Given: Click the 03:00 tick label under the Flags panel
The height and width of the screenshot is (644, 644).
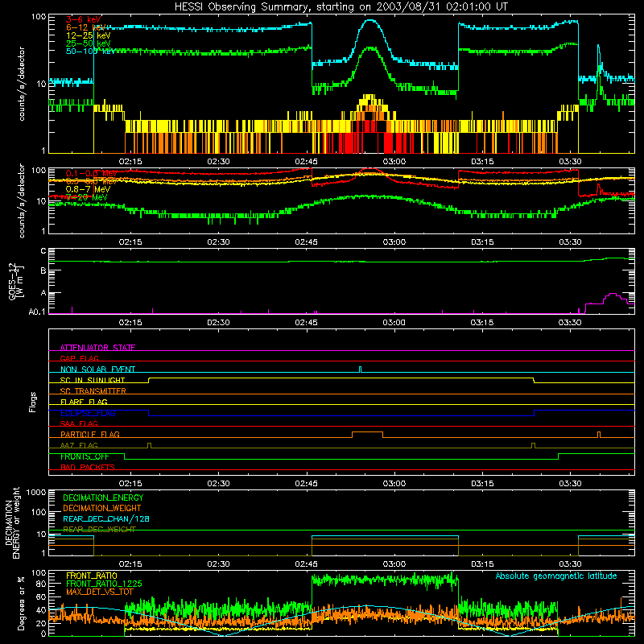Looking at the screenshot, I should [x=394, y=484].
